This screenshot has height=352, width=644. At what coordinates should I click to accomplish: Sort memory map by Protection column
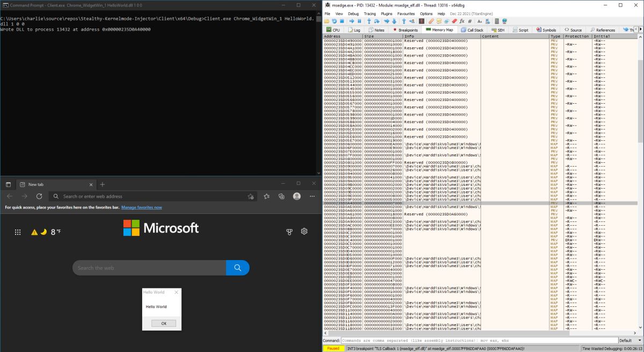577,36
